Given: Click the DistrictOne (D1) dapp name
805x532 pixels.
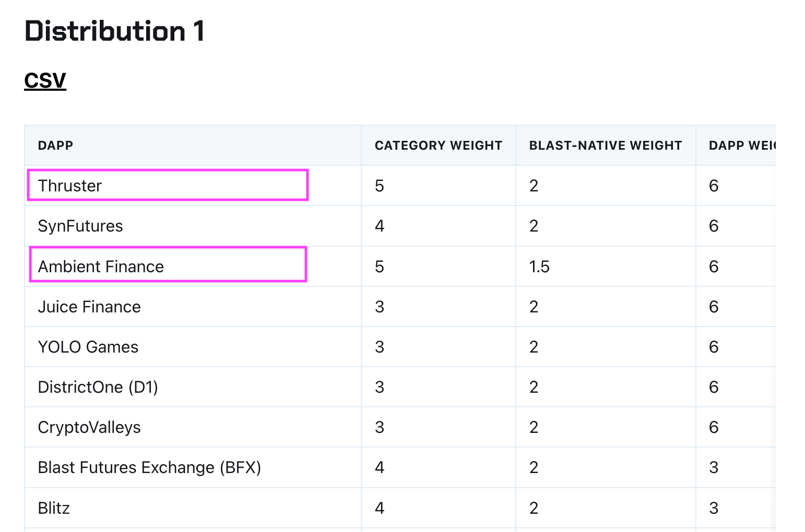Looking at the screenshot, I should point(98,387).
